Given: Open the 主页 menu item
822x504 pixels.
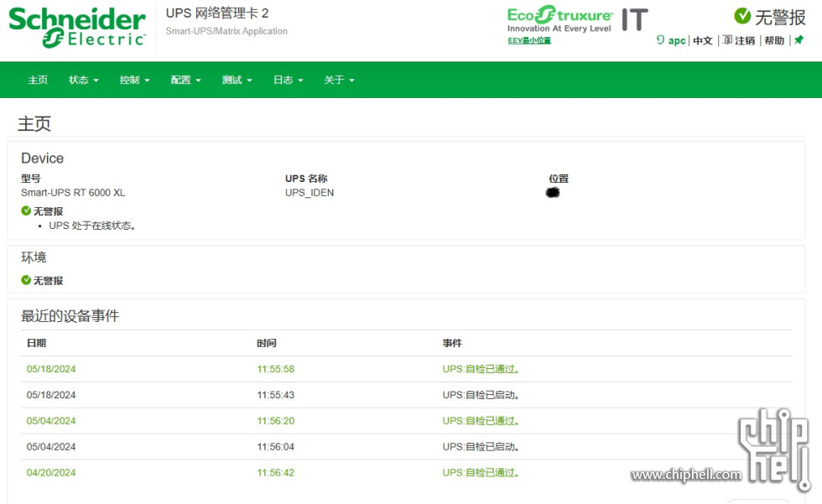Looking at the screenshot, I should pos(38,80).
